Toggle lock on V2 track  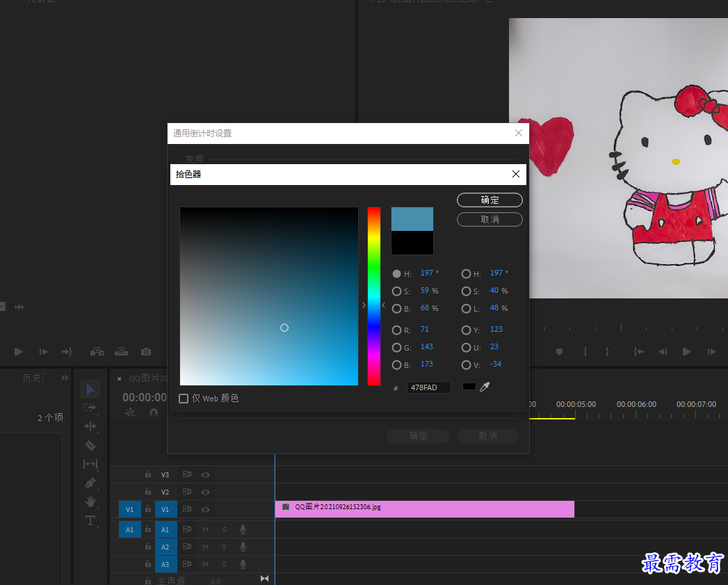click(147, 492)
